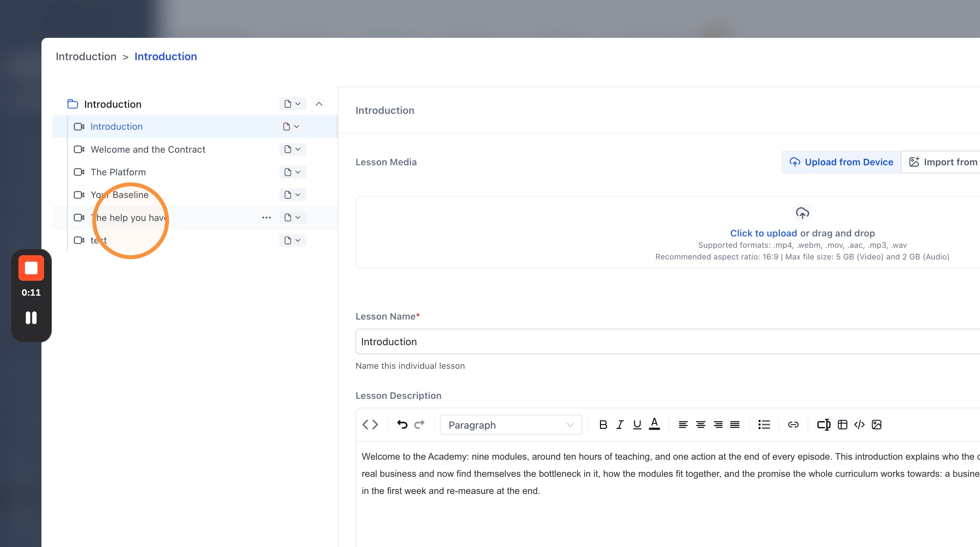Justify the description text

click(735, 425)
